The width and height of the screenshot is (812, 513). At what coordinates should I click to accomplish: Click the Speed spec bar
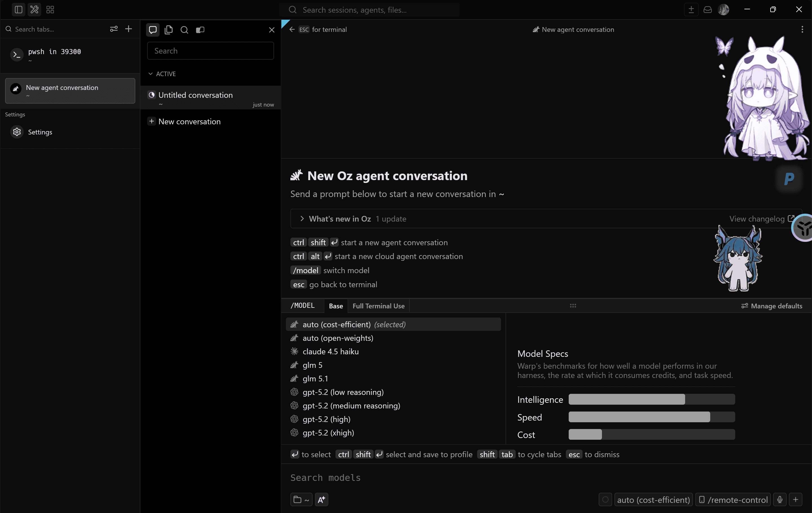coord(652,417)
